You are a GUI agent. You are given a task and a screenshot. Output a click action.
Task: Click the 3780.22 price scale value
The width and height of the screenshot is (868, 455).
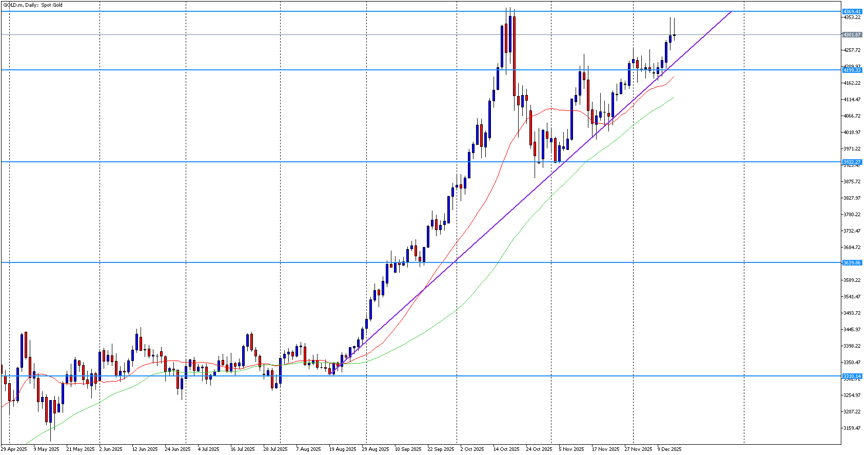852,215
